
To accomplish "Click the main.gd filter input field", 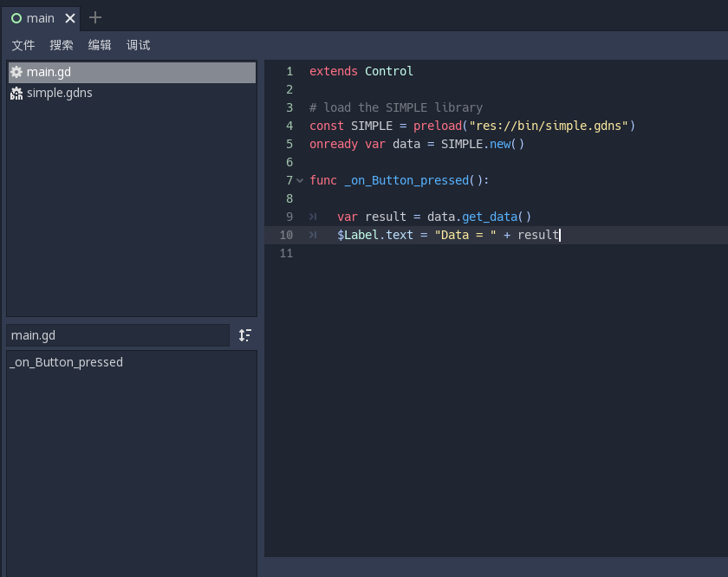I will [x=117, y=335].
